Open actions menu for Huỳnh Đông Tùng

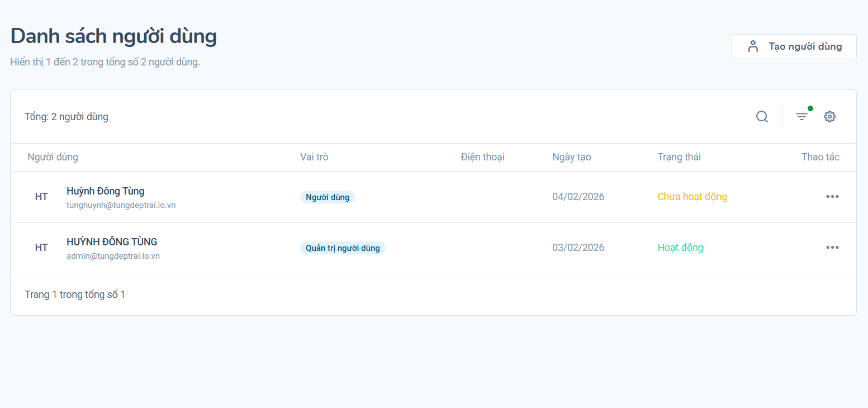[832, 197]
